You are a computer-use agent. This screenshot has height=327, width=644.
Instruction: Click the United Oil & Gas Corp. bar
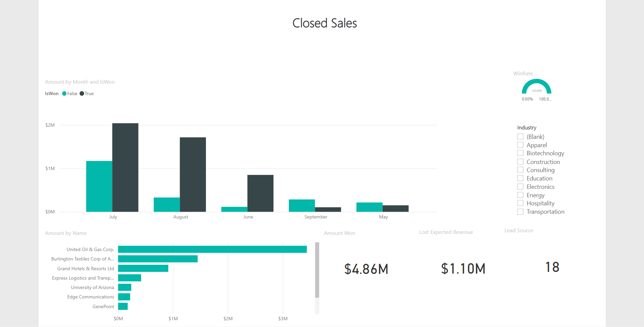212,249
